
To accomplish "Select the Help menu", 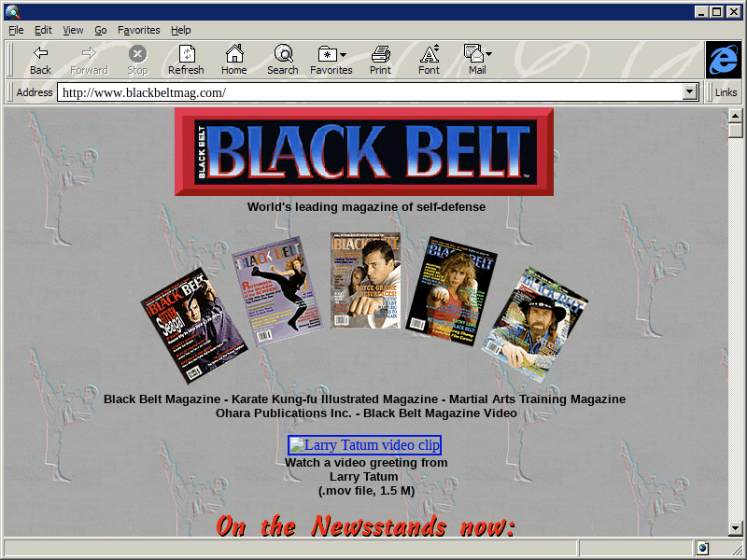I will click(x=180, y=30).
